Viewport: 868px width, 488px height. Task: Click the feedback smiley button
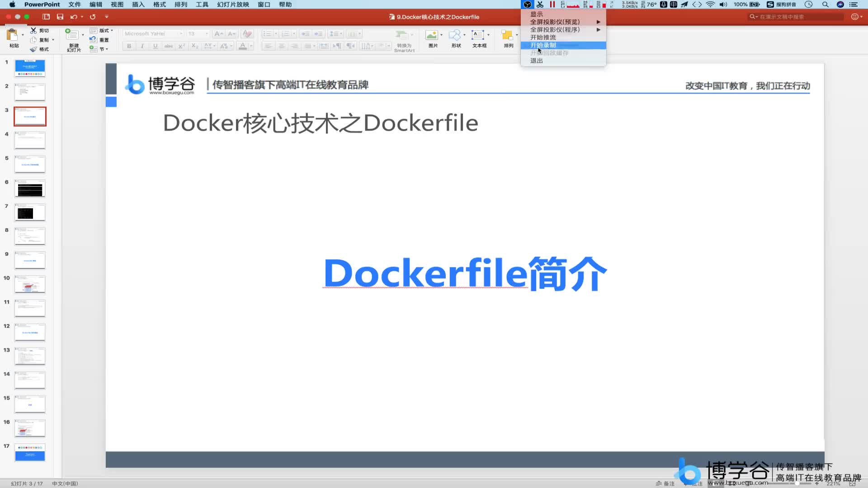click(x=854, y=17)
